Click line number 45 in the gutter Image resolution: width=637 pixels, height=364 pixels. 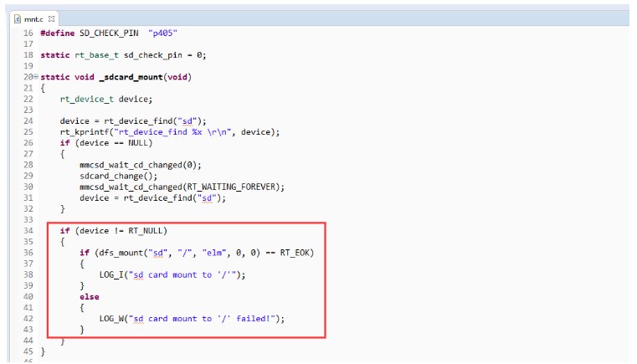coord(28,351)
